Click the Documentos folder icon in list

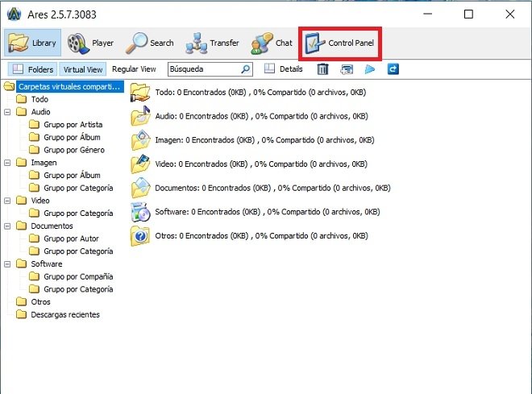point(140,188)
